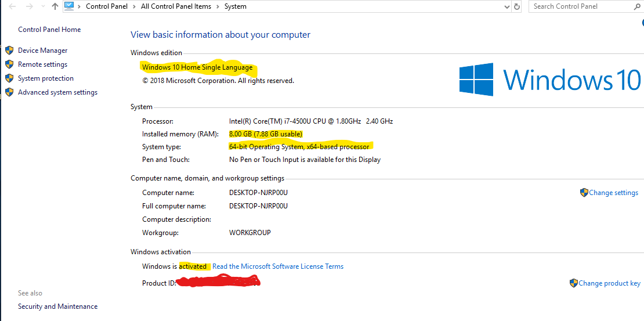Go up one level with up arrow
Screen dimensions: 644x321
55,6
